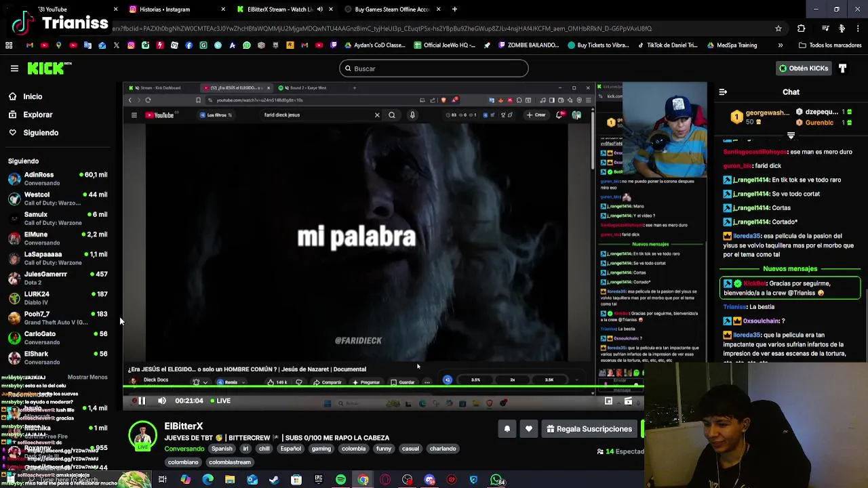This screenshot has width=868, height=488.
Task: Switch to Historias Instagram tab
Action: pos(176,9)
